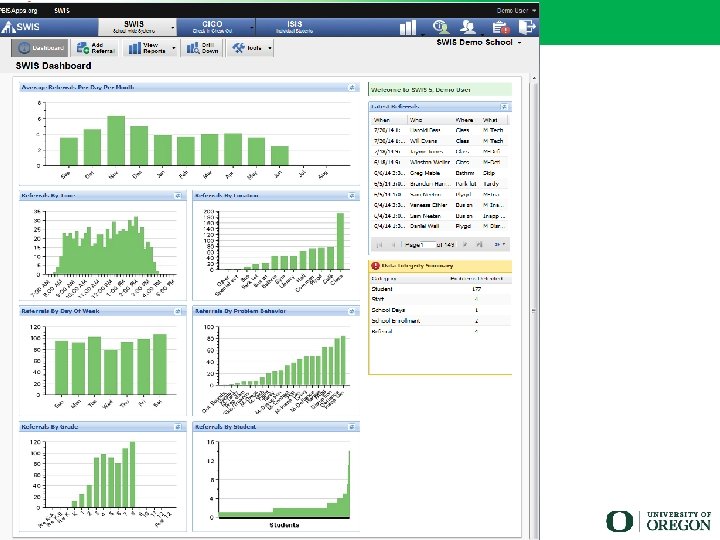Refresh the Referrals By Time panel
Screen dimensions: 720x540
point(178,196)
